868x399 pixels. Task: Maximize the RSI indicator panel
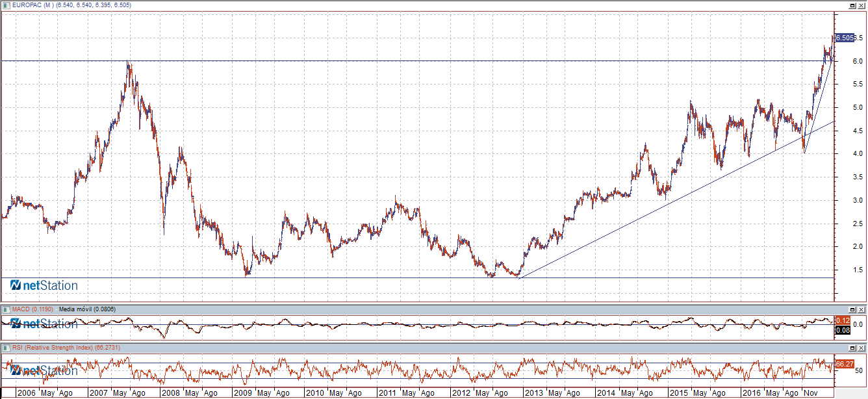[852, 348]
